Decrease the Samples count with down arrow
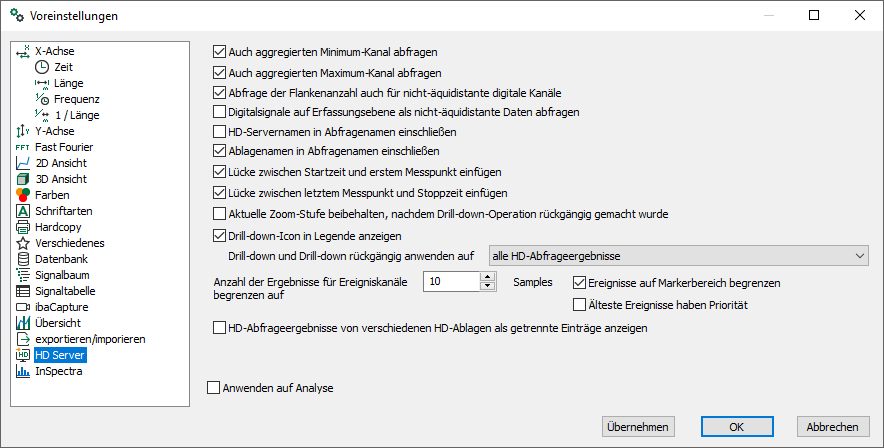 click(488, 286)
